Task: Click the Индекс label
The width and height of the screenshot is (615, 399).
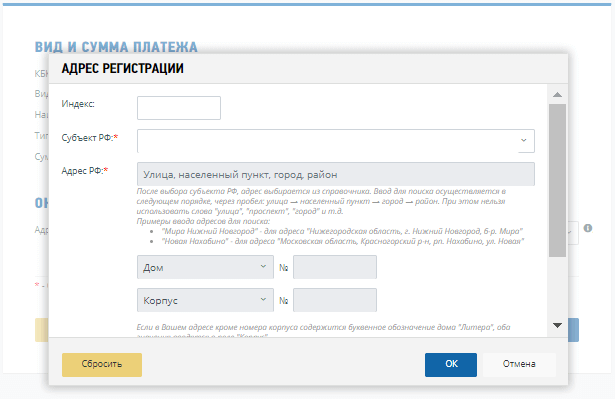Action: (x=78, y=104)
